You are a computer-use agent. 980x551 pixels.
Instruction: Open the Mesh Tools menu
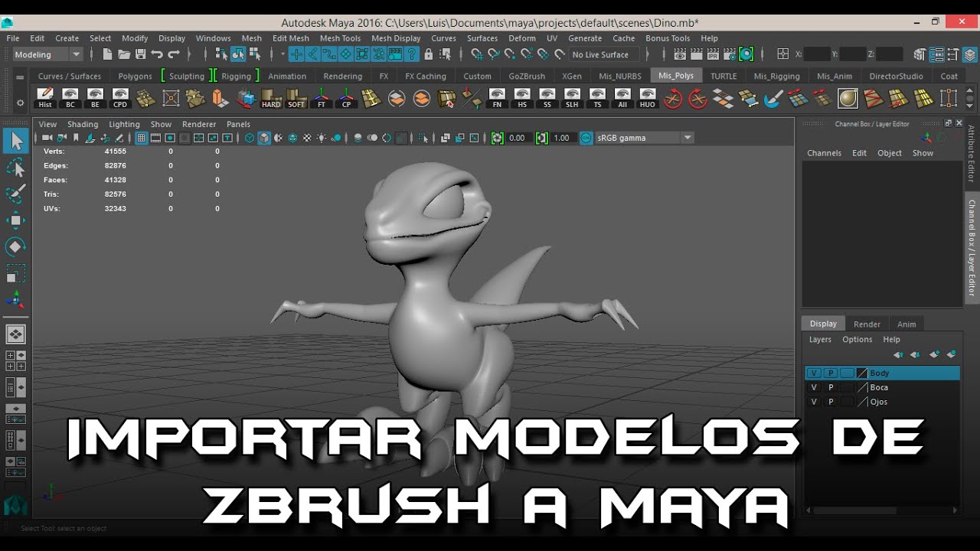click(340, 38)
